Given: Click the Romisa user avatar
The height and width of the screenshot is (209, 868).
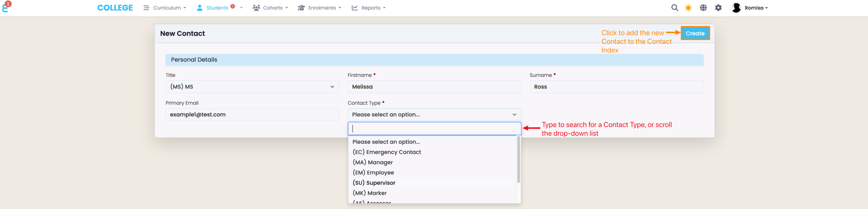Looking at the screenshot, I should (736, 8).
